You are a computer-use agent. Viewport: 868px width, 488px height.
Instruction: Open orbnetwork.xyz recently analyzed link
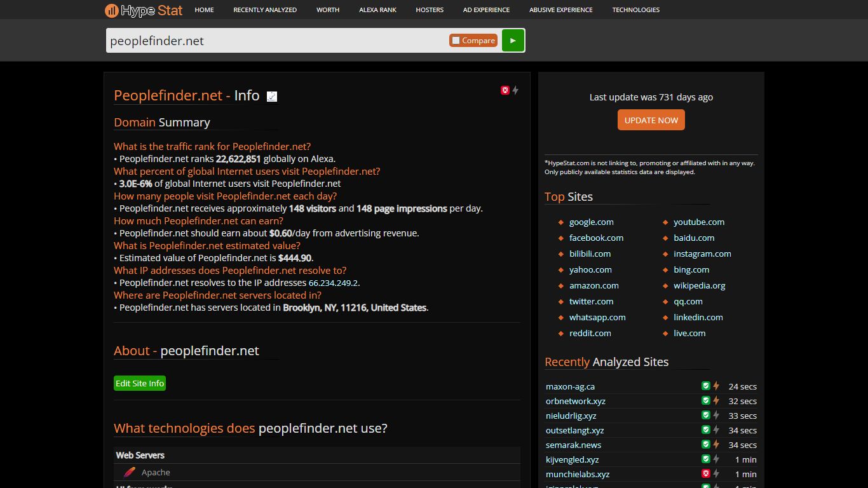tap(576, 401)
